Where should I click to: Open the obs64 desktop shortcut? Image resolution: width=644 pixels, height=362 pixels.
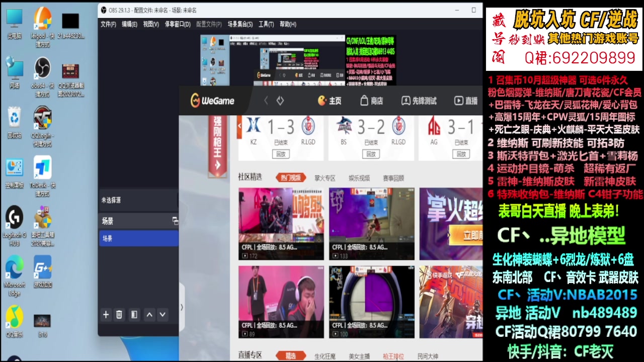42,77
